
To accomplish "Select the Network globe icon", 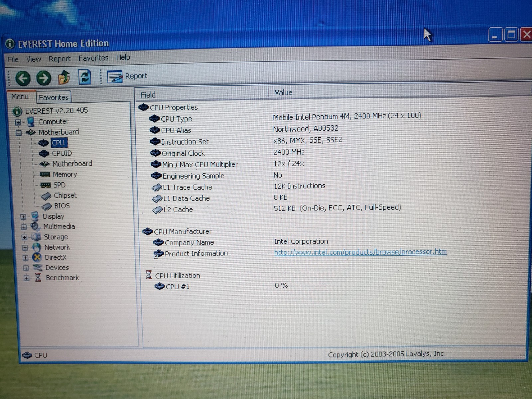I will click(x=37, y=247).
